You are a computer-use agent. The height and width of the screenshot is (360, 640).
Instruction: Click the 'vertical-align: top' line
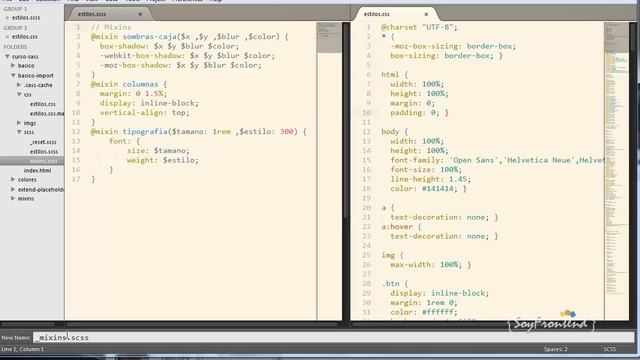click(144, 113)
